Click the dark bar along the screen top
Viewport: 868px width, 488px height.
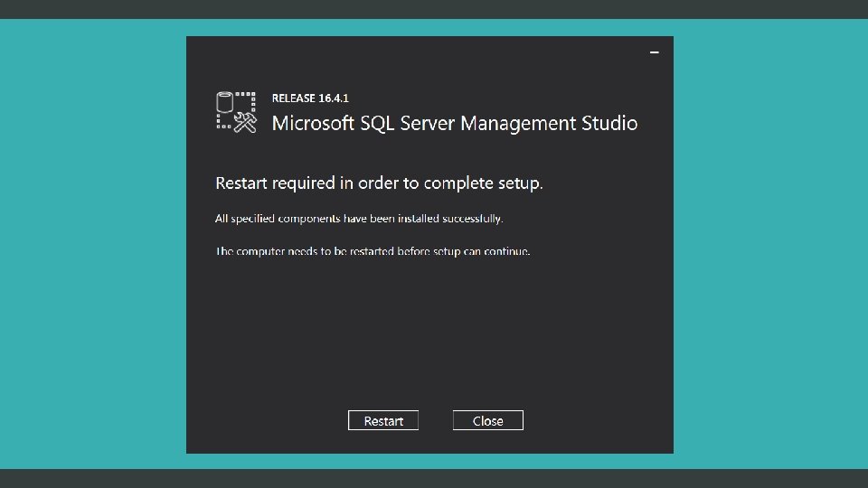click(434, 9)
